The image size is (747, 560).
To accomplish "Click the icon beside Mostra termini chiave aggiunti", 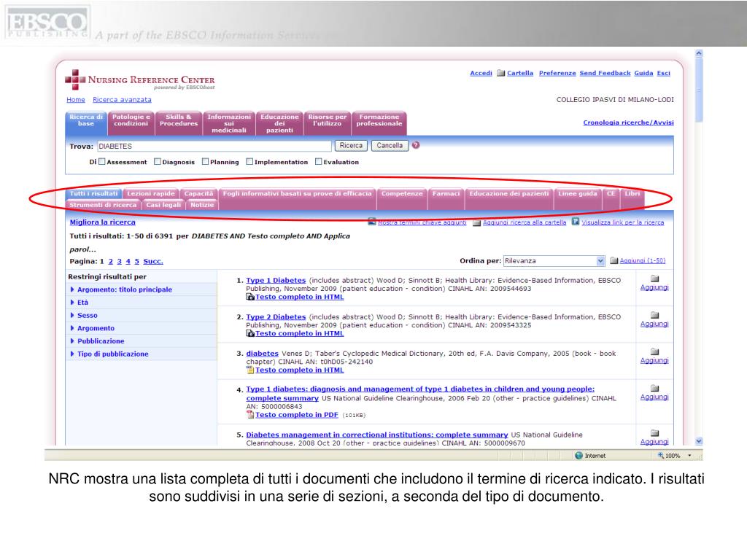I will [x=372, y=222].
